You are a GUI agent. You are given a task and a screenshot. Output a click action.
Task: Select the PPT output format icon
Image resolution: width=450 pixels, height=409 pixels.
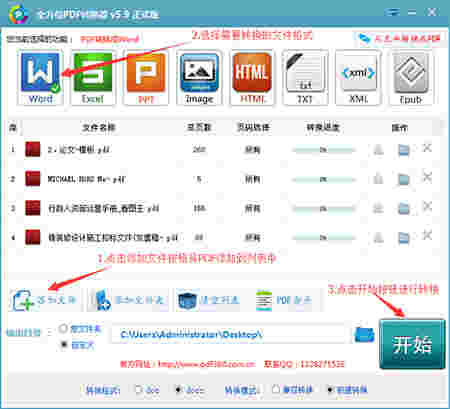tap(146, 78)
